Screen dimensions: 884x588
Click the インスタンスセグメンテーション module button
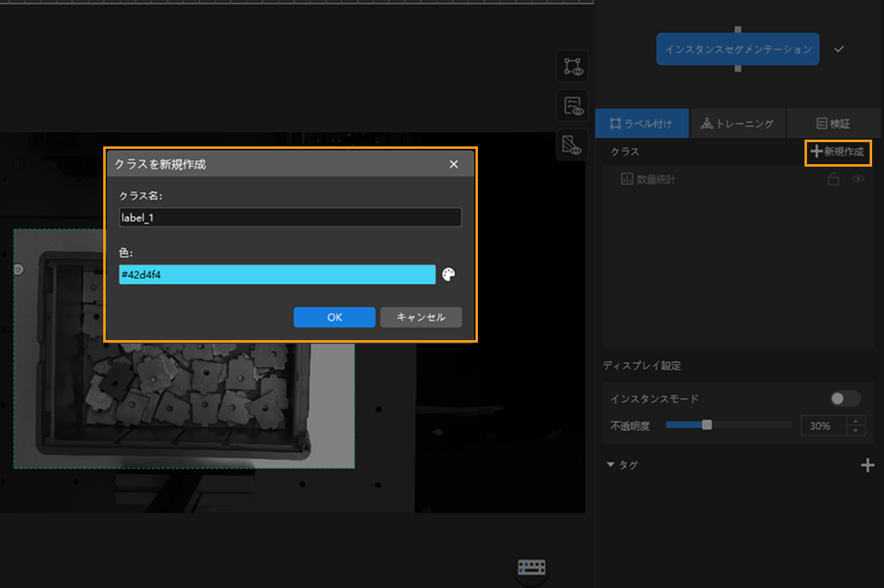(738, 49)
